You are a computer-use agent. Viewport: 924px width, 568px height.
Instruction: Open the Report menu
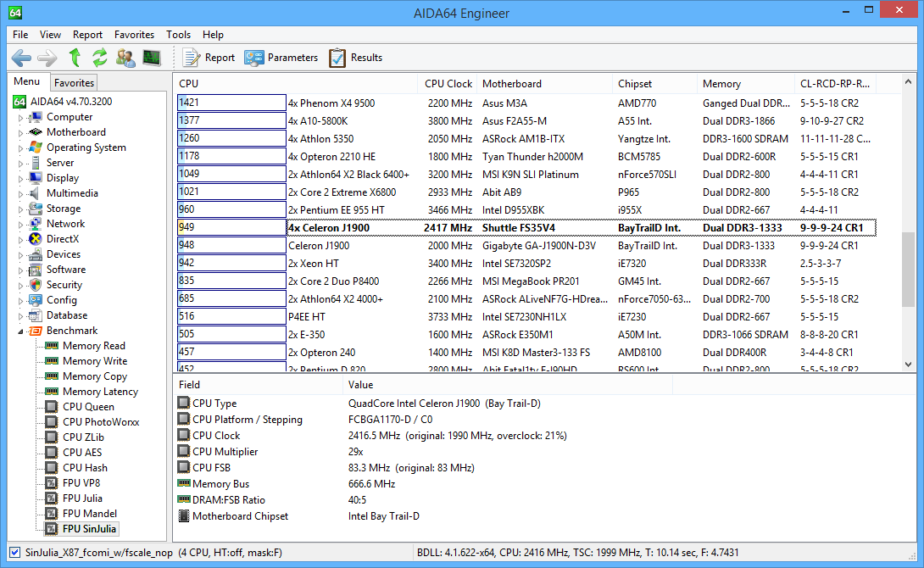88,35
